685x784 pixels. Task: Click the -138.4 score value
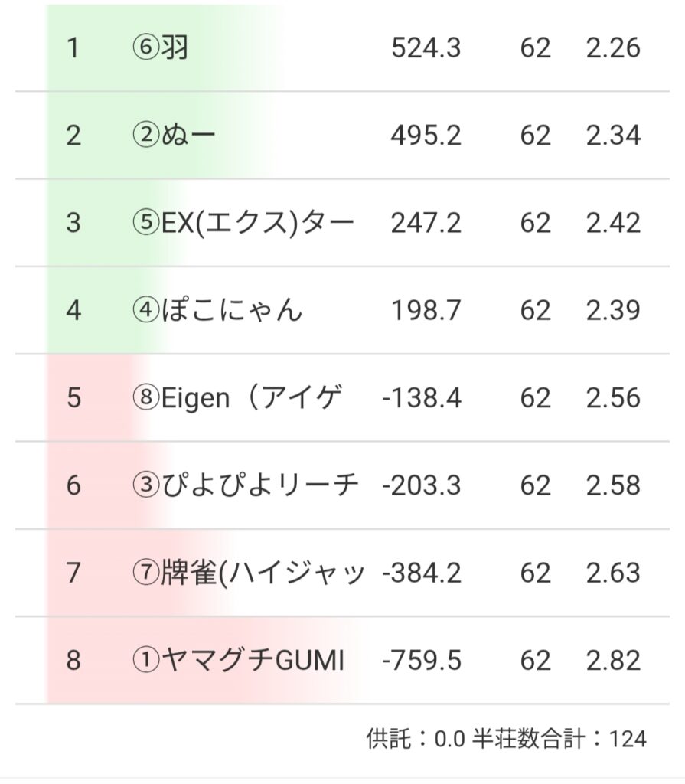coord(421,397)
